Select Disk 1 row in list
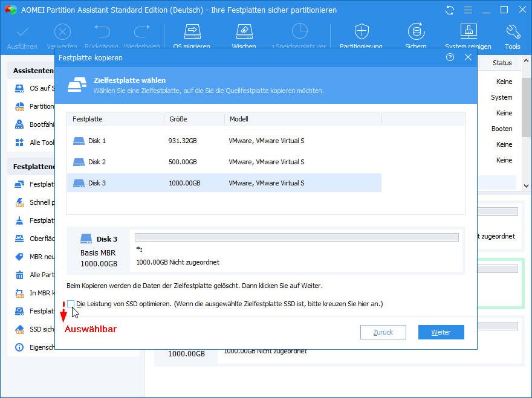 point(224,141)
